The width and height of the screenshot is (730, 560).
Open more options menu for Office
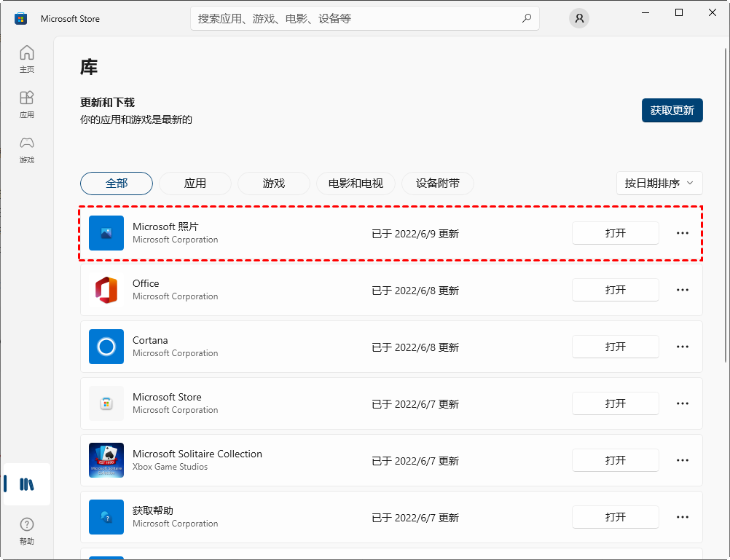pos(683,290)
